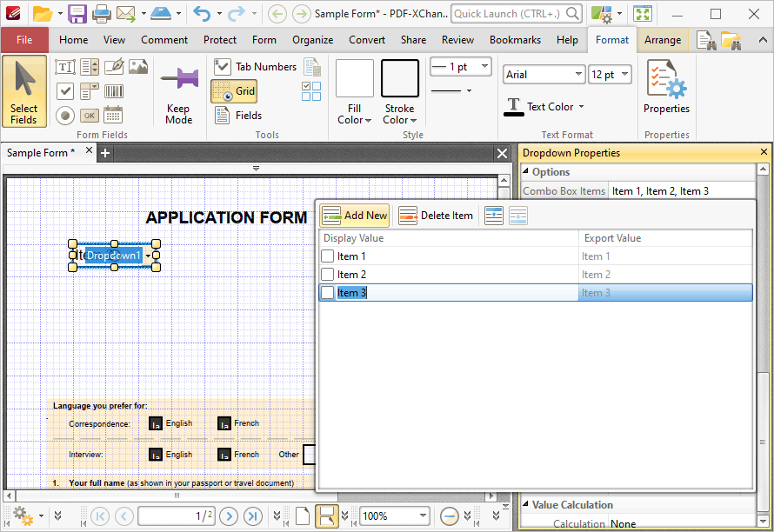This screenshot has height=532, width=774.
Task: Select the Signature field tool
Action: tap(114, 67)
